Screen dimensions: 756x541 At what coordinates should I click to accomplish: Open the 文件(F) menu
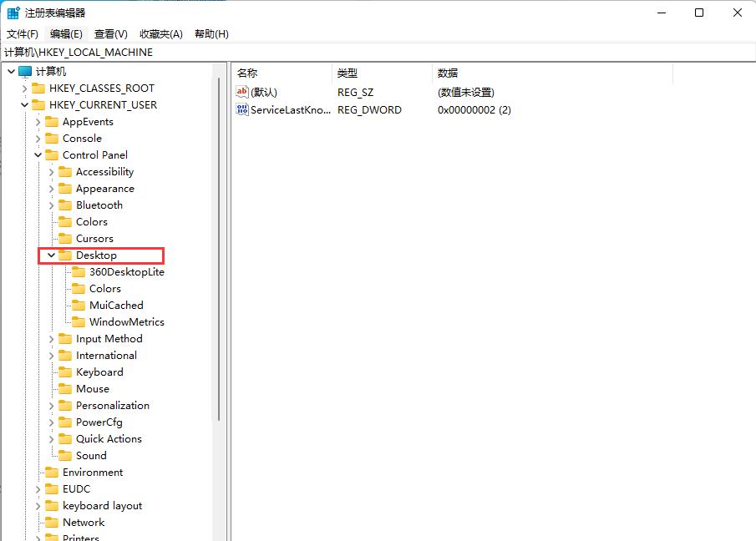(23, 33)
